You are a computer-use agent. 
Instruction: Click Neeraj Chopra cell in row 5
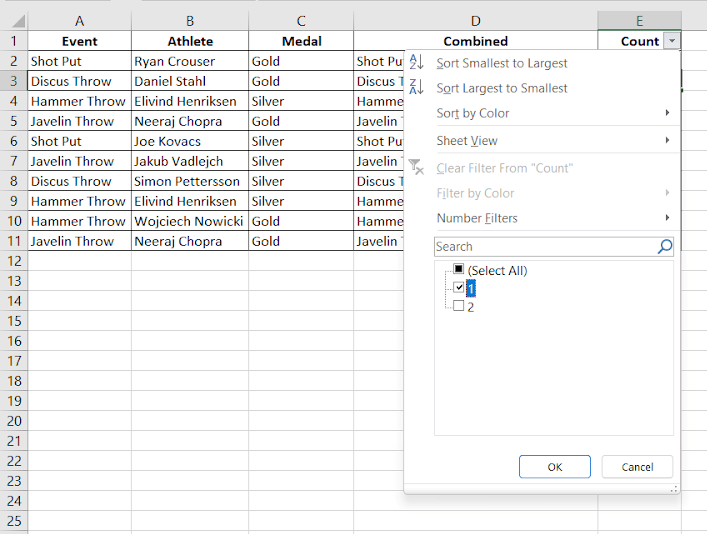(x=190, y=121)
